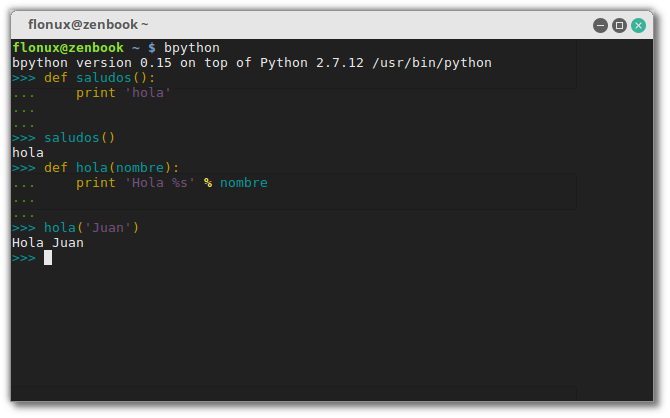The height and width of the screenshot is (418, 670).
Task: Click the 'Hola %s' string literal
Action: click(160, 183)
